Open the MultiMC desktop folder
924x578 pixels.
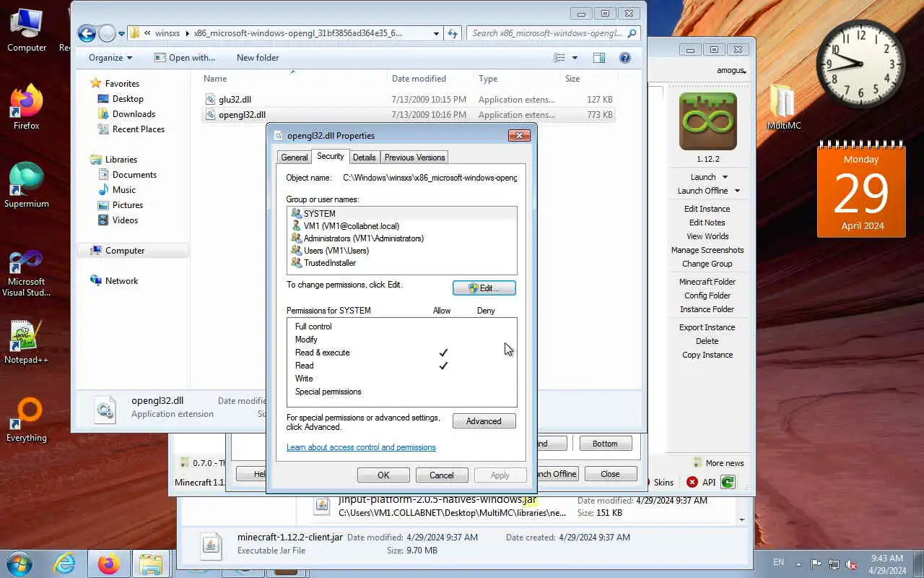coord(783,108)
